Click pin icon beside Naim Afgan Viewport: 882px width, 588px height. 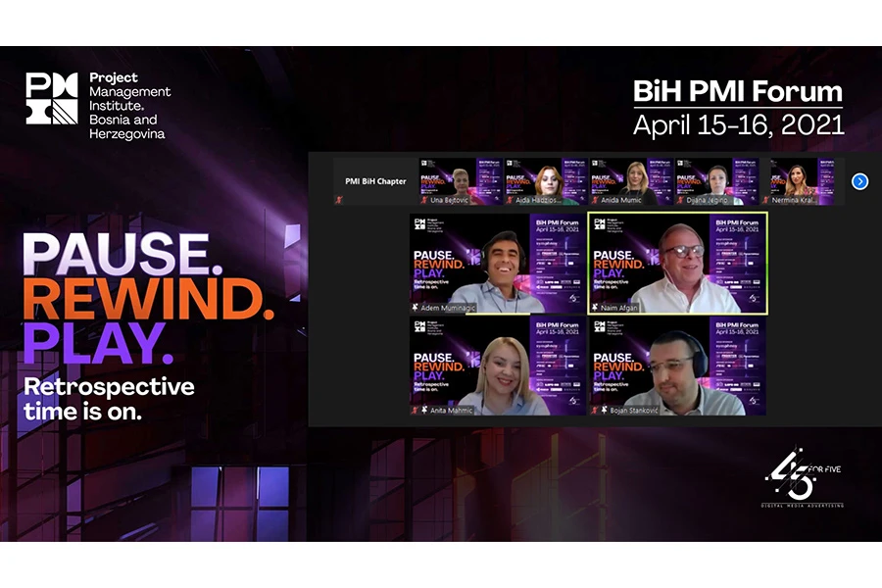tap(595, 308)
